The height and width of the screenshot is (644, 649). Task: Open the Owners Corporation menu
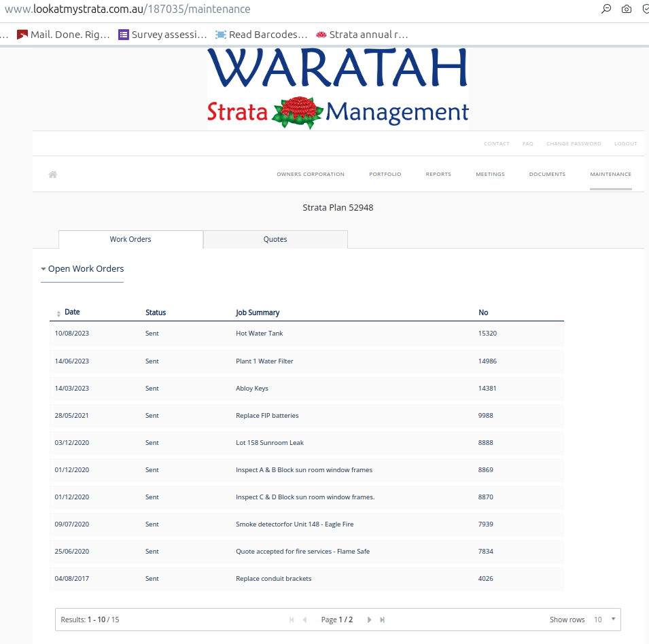(x=311, y=174)
